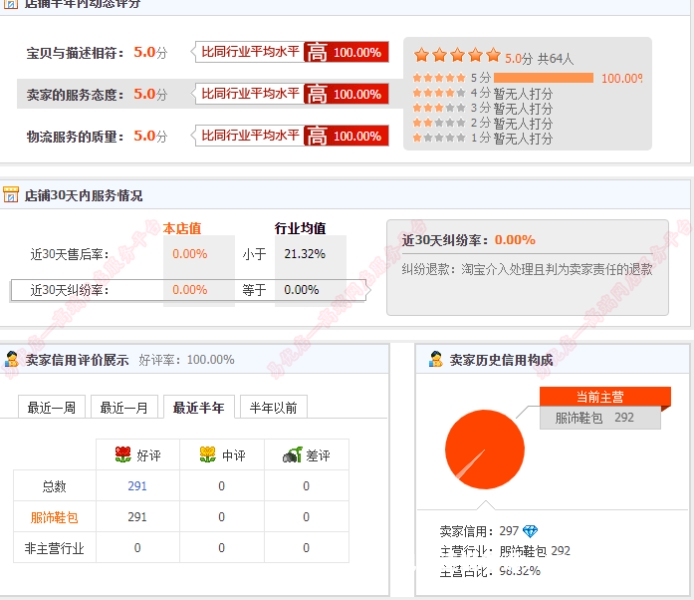The width and height of the screenshot is (694, 600).
Task: Click the yellow flower 中评 icon
Action: (208, 455)
